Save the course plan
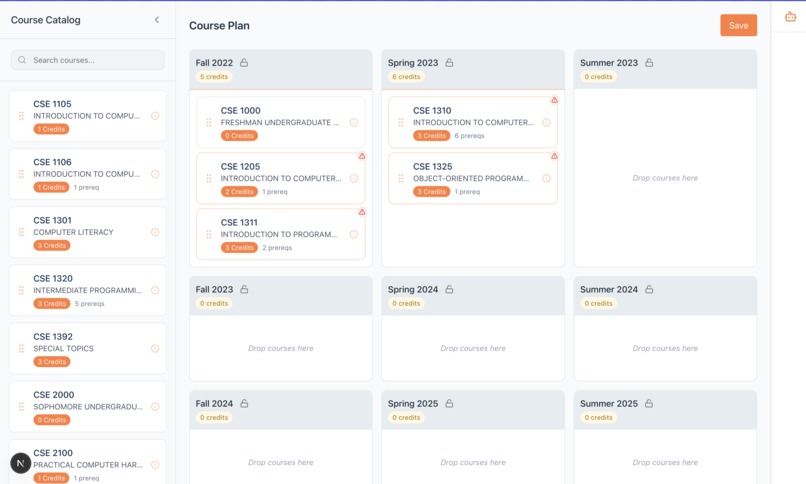The height and width of the screenshot is (484, 806). pos(738,25)
